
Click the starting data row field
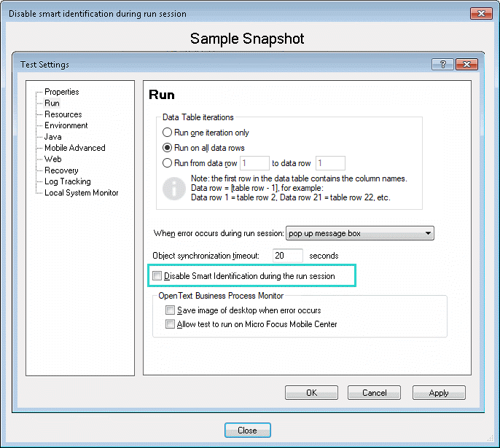254,163
